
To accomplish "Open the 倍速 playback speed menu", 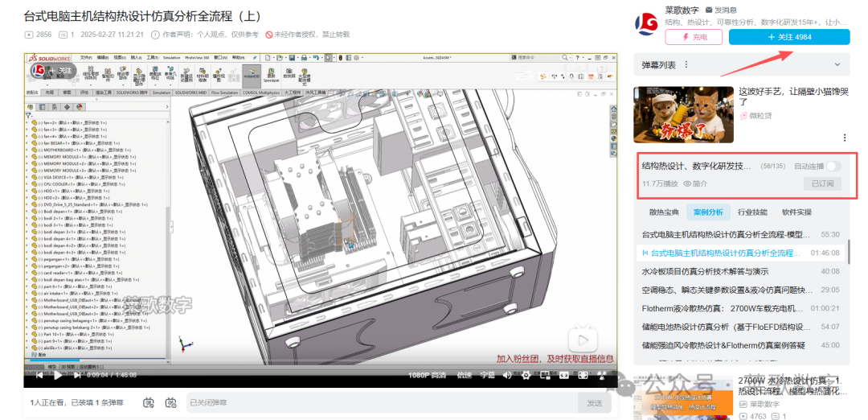I will point(464,375).
